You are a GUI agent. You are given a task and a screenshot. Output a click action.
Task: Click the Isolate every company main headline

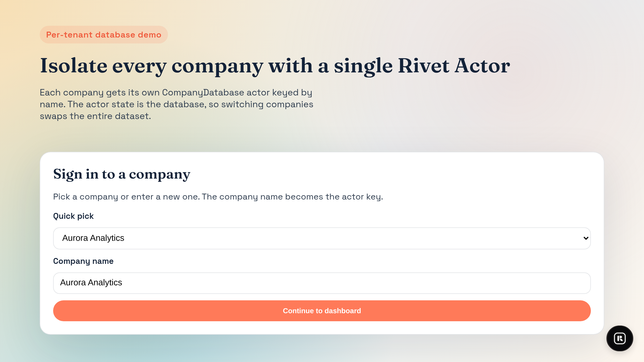point(275,66)
